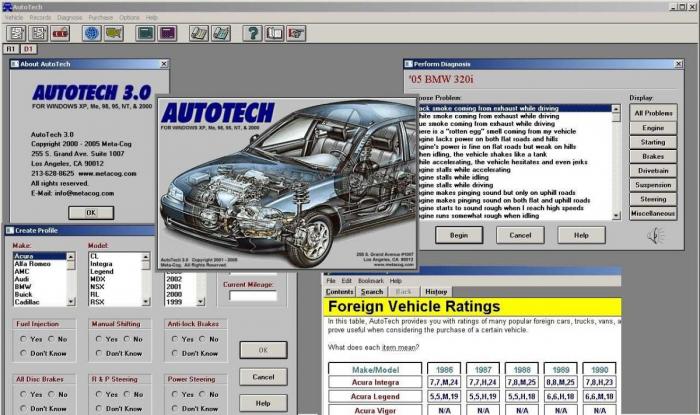Click the green board toolbar icon
Image resolution: width=700 pixels, height=415 pixels.
(146, 33)
